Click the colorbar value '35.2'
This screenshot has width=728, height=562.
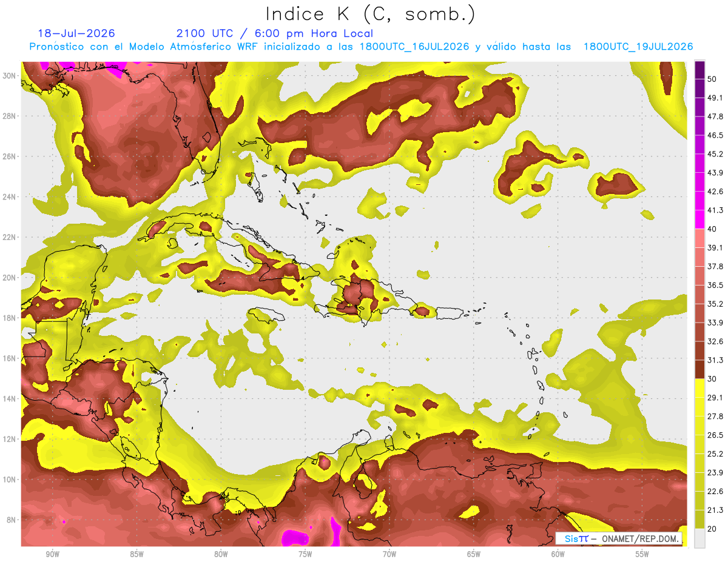pyautogui.click(x=715, y=304)
